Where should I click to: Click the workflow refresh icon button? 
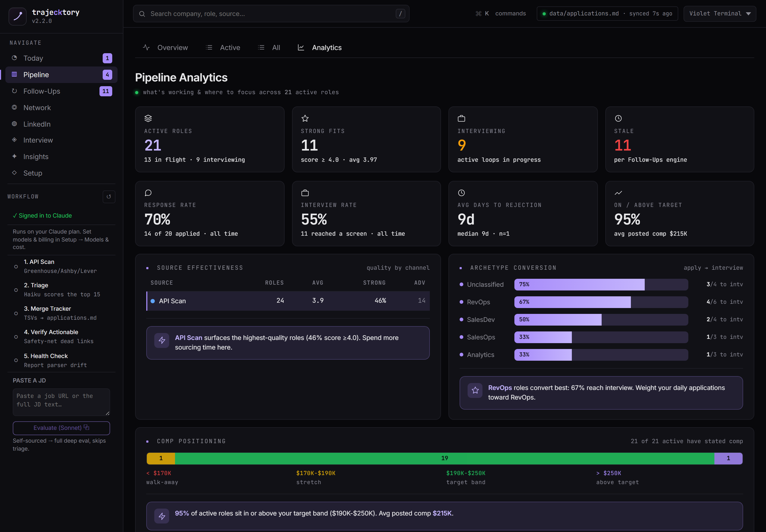109,197
